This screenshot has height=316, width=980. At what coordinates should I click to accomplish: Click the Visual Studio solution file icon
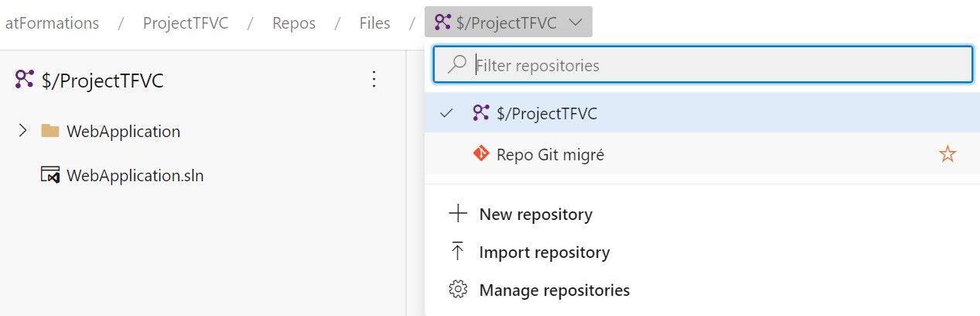click(x=50, y=175)
